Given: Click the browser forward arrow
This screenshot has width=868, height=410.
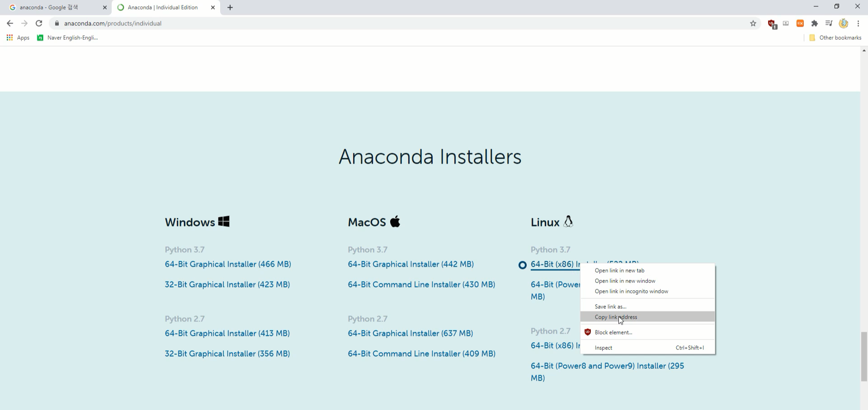Looking at the screenshot, I should click(24, 24).
